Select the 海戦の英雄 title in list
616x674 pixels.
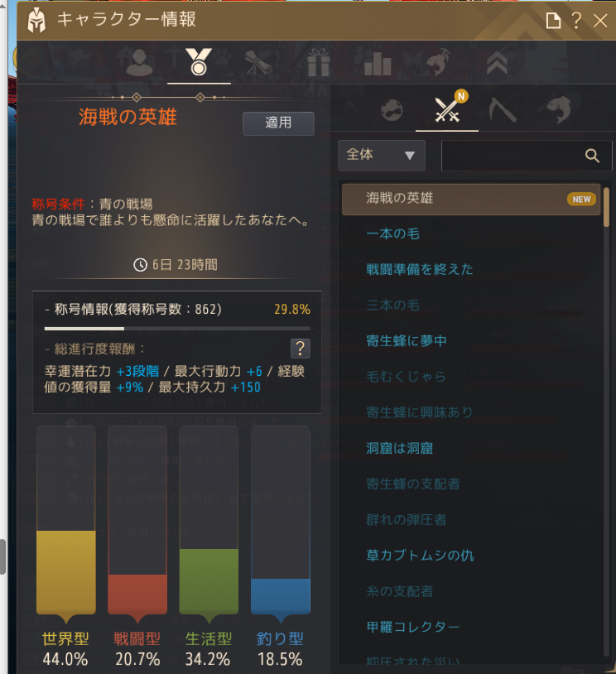coord(471,199)
